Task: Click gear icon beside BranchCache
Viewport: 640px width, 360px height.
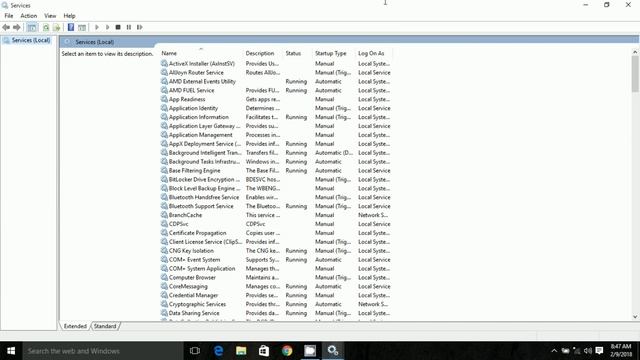Action: 164,215
